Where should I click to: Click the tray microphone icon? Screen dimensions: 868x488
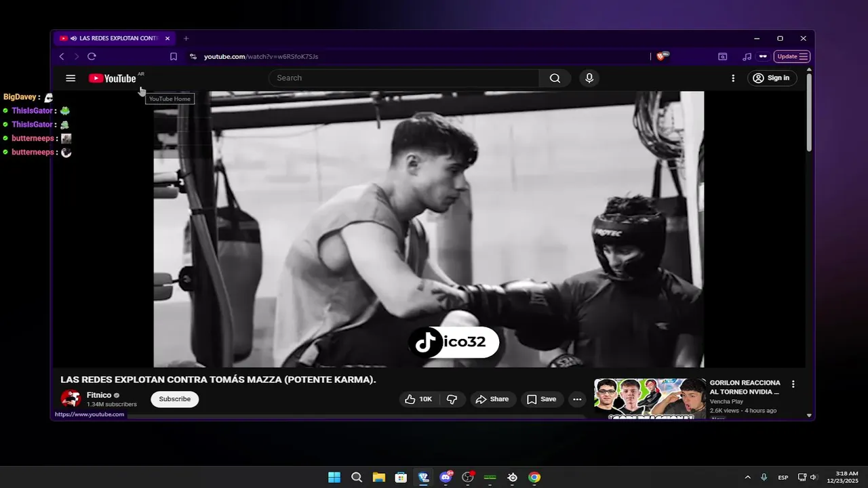click(x=764, y=477)
